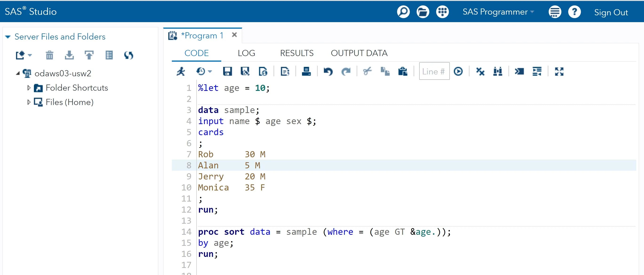Open the New item dropdown arrow

click(30, 55)
